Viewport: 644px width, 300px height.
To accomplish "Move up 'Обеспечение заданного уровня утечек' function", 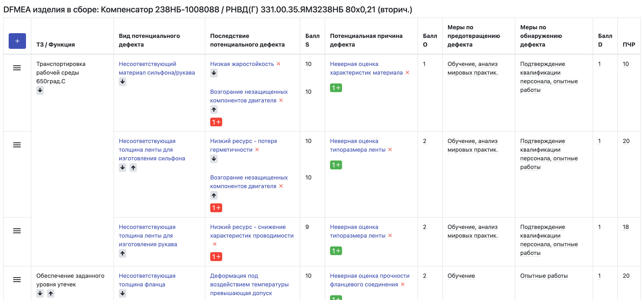I will 51,293.
